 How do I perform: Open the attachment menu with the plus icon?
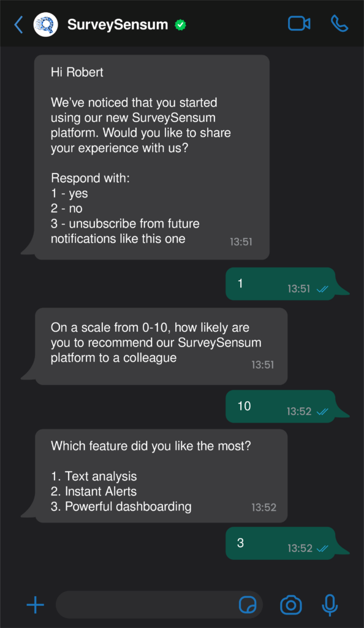tap(35, 605)
